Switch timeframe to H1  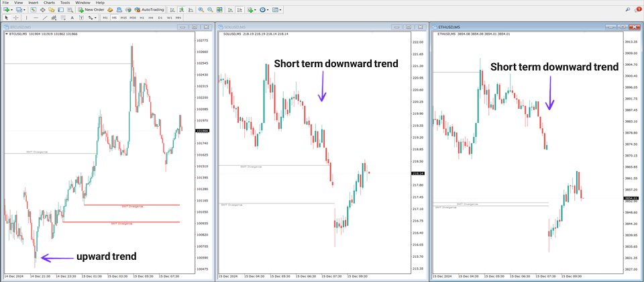[142, 17]
